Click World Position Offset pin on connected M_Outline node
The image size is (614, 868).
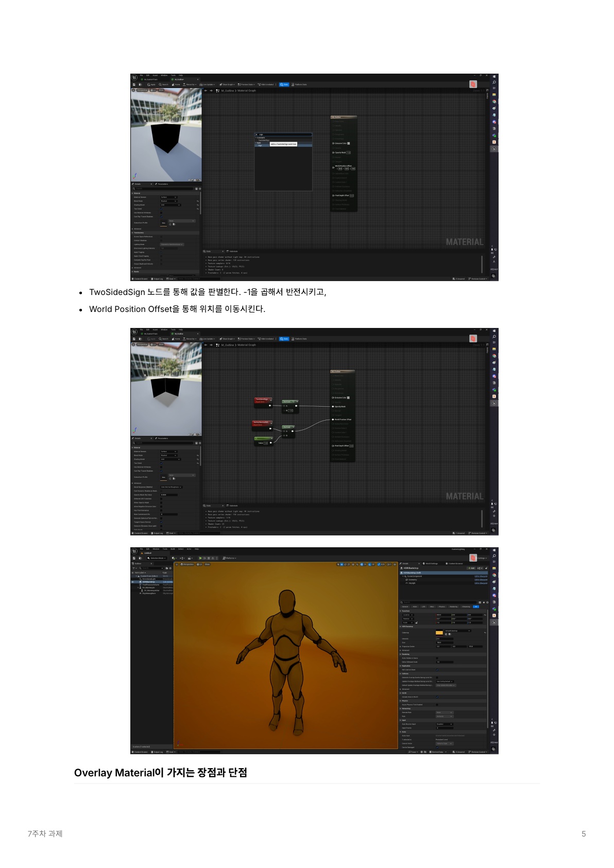333,420
